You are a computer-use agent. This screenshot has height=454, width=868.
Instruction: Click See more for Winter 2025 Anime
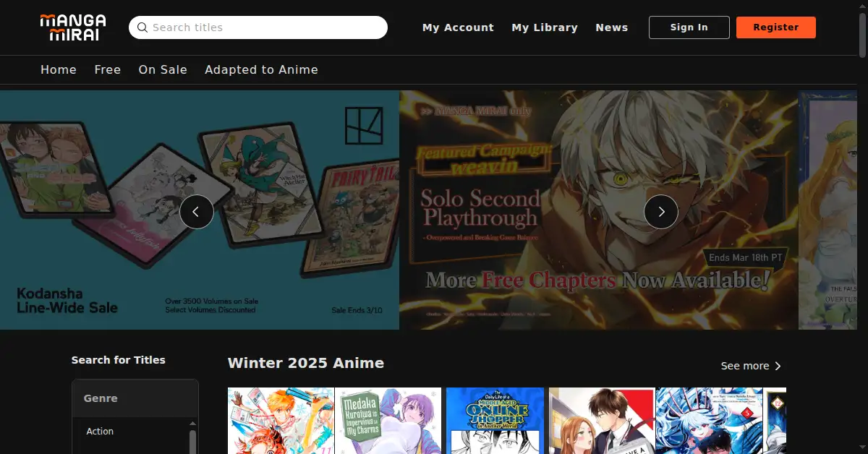pos(752,366)
